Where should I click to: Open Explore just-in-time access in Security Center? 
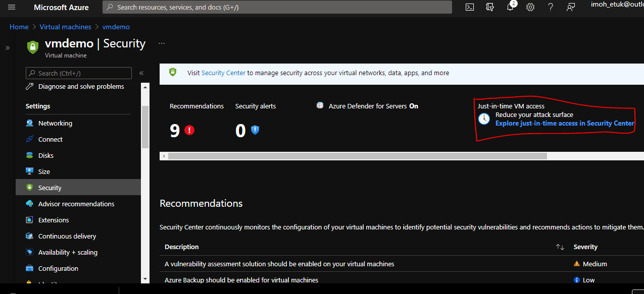click(x=565, y=123)
